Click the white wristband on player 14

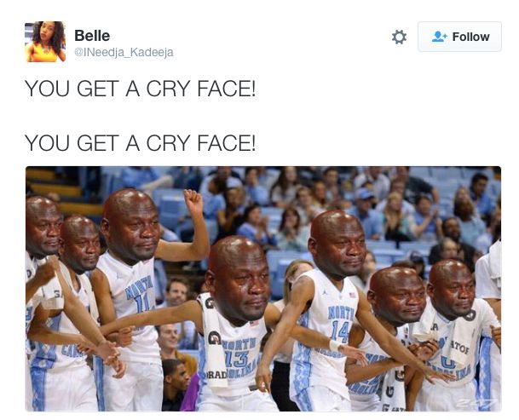(x=334, y=346)
